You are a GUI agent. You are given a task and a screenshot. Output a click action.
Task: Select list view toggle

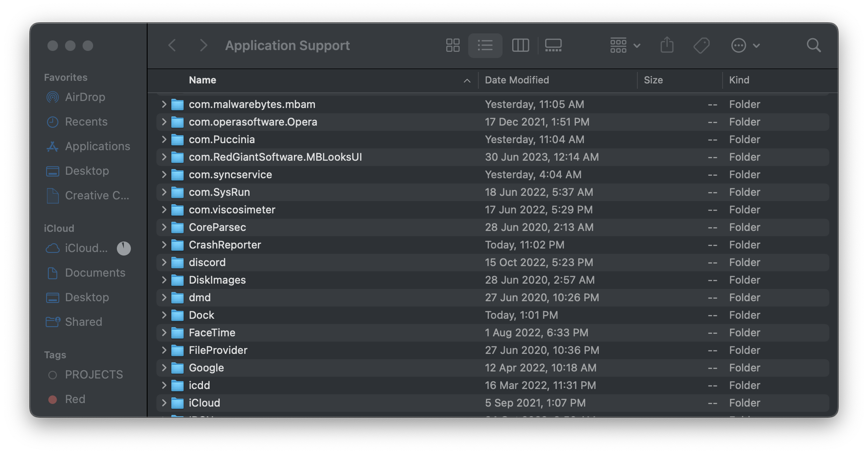pyautogui.click(x=485, y=45)
